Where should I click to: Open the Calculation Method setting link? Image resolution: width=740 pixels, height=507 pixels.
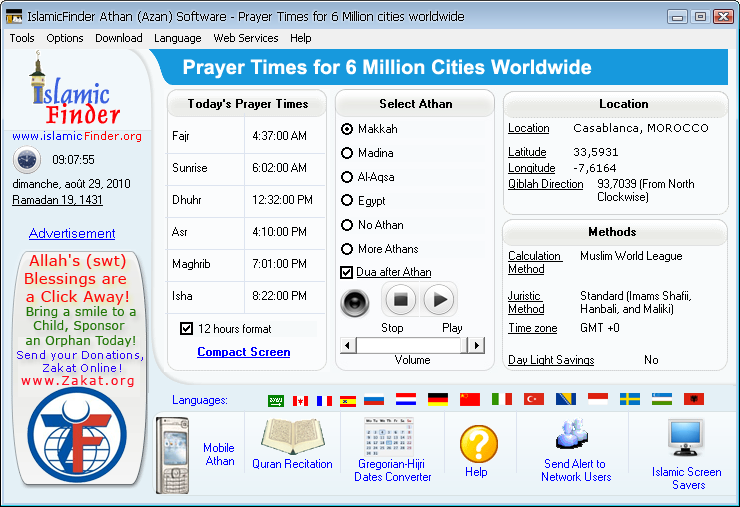pos(535,262)
